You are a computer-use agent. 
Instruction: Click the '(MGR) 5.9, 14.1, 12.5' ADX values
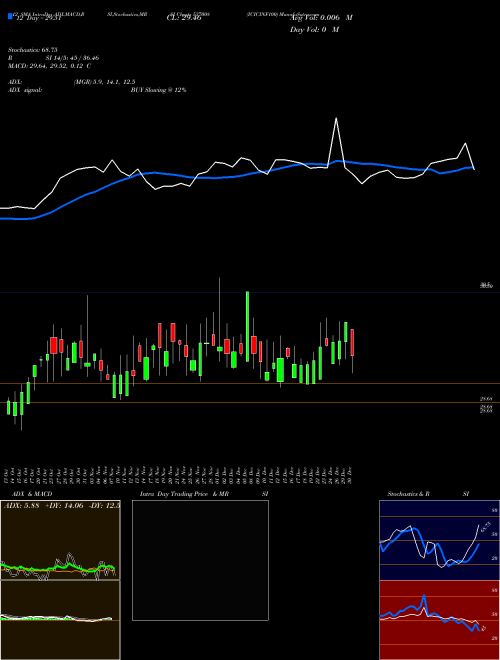point(104,82)
